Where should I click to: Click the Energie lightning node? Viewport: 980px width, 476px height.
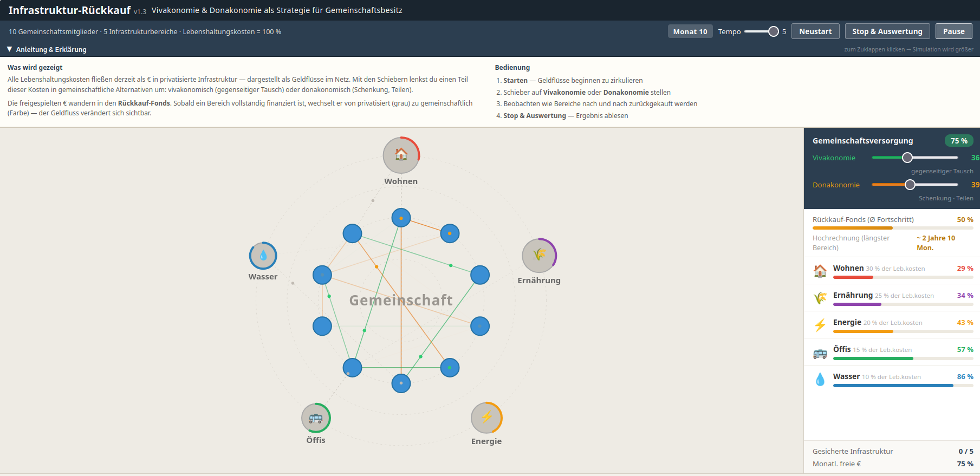click(486, 418)
